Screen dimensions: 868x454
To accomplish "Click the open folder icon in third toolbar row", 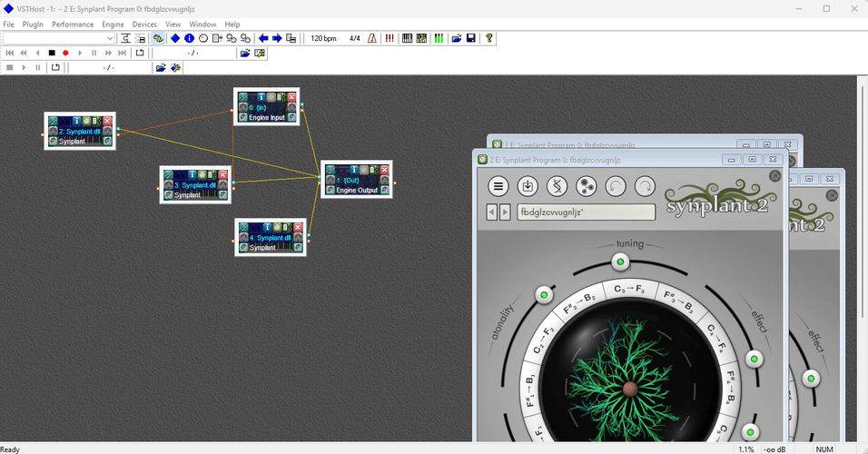I will 161,67.
